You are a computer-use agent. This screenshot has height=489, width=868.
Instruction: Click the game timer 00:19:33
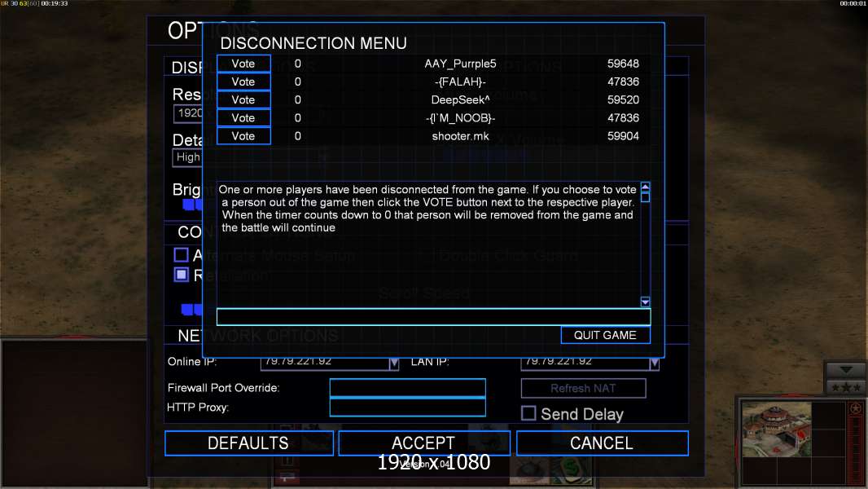pos(55,3)
